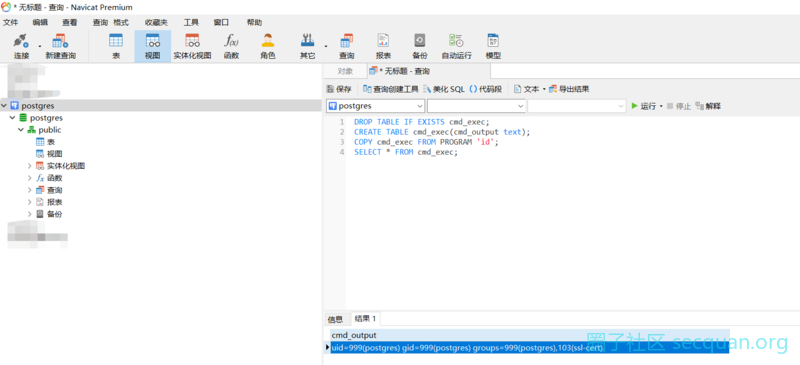This screenshot has height=365, width=800.
Task: Open the Format (格式) menu
Action: (x=121, y=22)
